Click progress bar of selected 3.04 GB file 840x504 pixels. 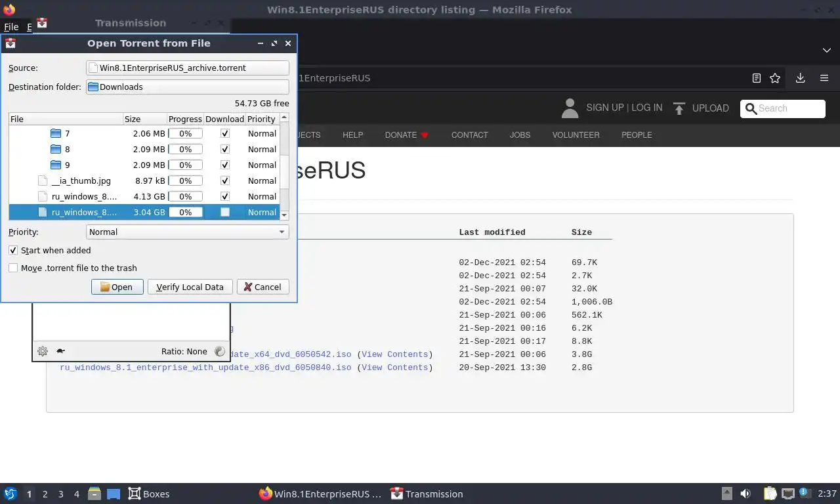185,212
